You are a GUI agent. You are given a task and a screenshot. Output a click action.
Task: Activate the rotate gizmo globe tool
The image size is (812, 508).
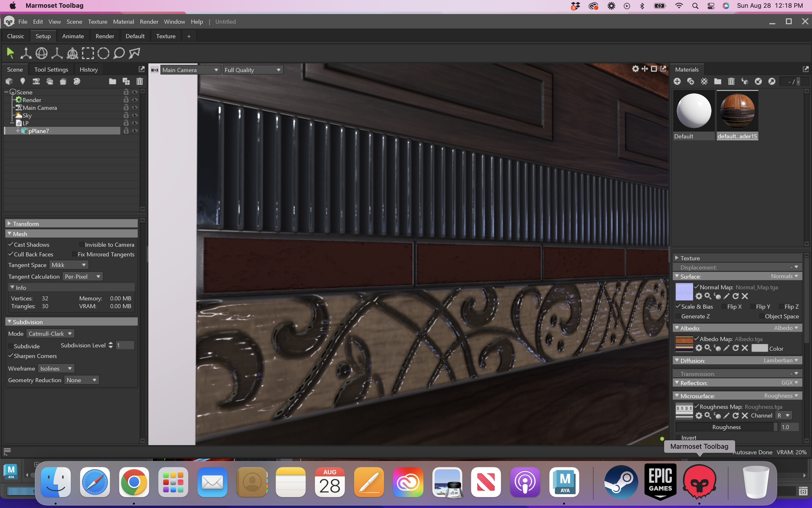[42, 53]
